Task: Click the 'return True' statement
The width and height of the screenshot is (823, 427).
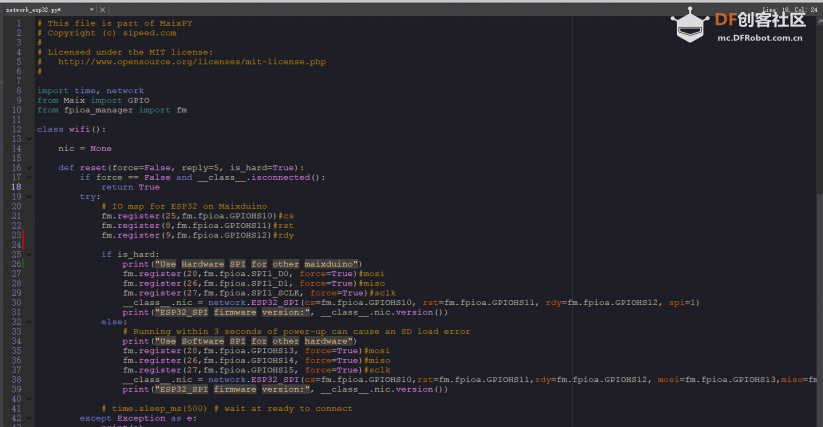Action: [130, 187]
